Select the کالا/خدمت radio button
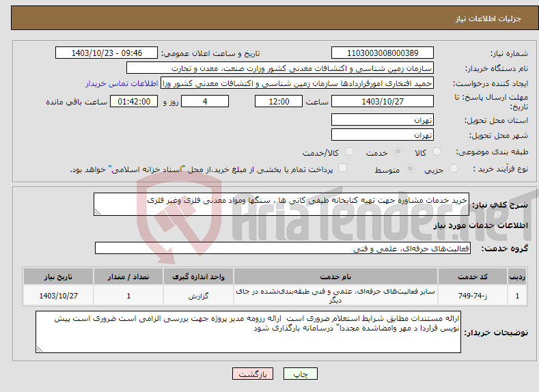The width and height of the screenshot is (539, 392). click(349, 152)
